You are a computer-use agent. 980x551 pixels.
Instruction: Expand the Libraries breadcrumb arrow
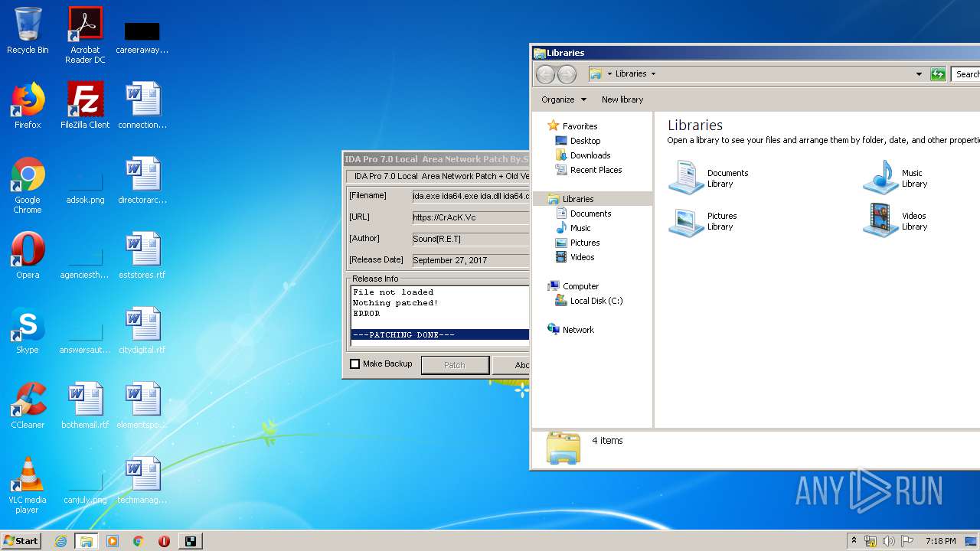click(x=653, y=74)
